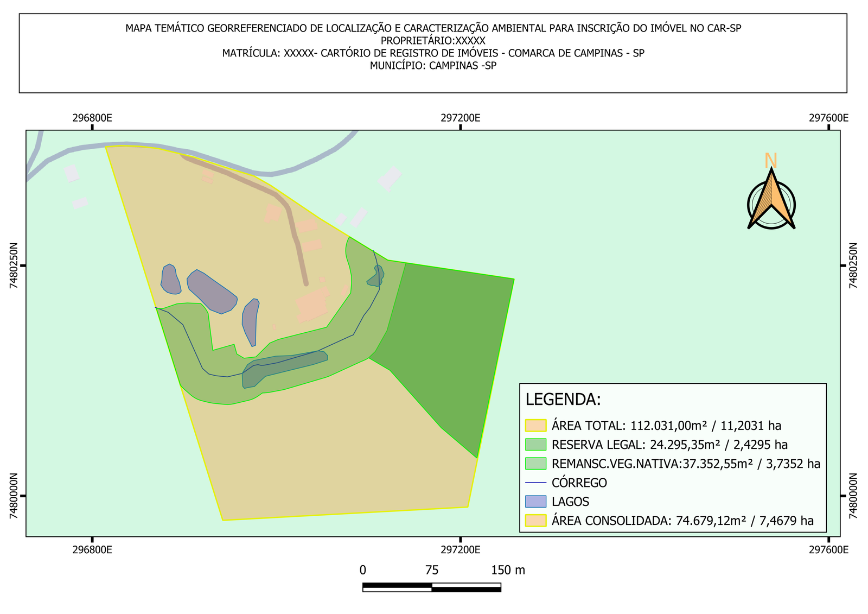This screenshot has height=614, width=868.
Task: Click the RESERVA LEGAL legend swatch
Action: [x=535, y=445]
